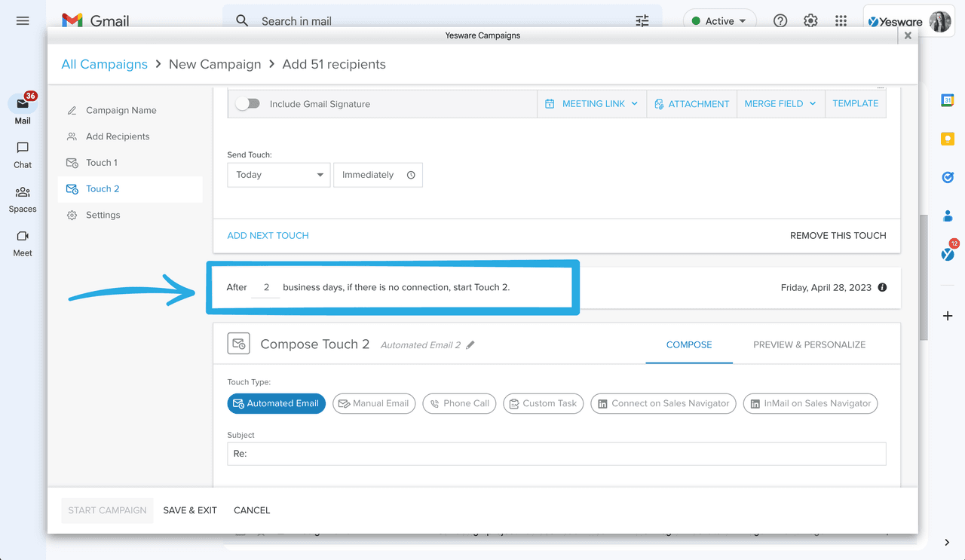
Task: Select Phone Call as Touch Type
Action: click(x=459, y=403)
